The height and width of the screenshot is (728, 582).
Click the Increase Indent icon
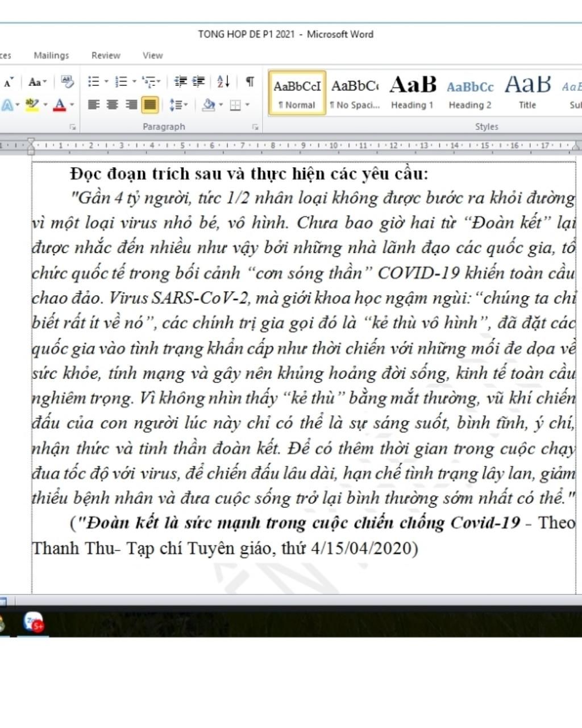click(x=198, y=82)
